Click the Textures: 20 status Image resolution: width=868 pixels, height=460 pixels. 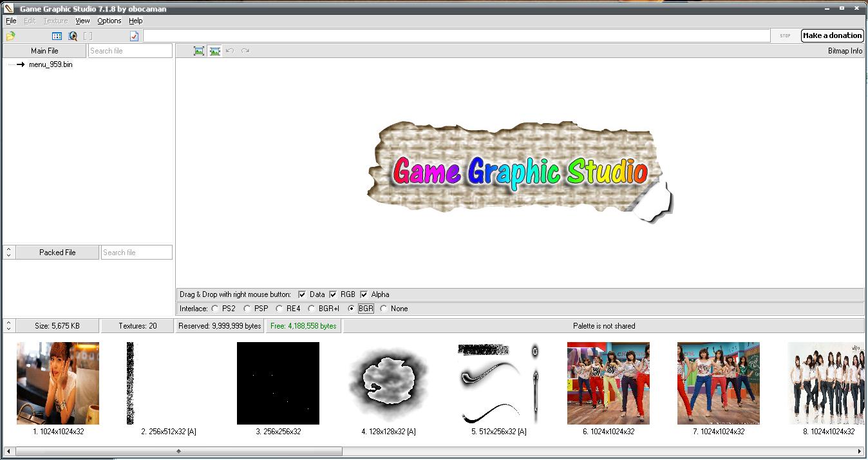pyautogui.click(x=138, y=326)
